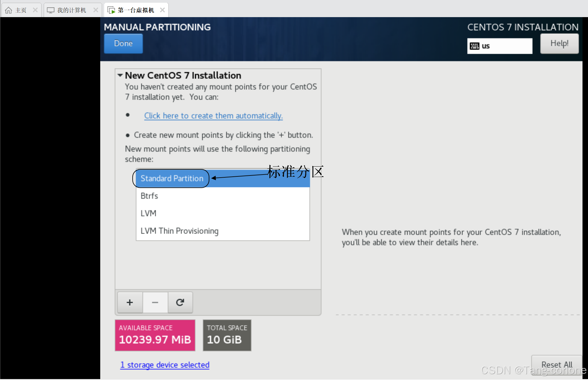The image size is (588, 380).
Task: Click the minus remove mount point button
Action: pos(155,302)
